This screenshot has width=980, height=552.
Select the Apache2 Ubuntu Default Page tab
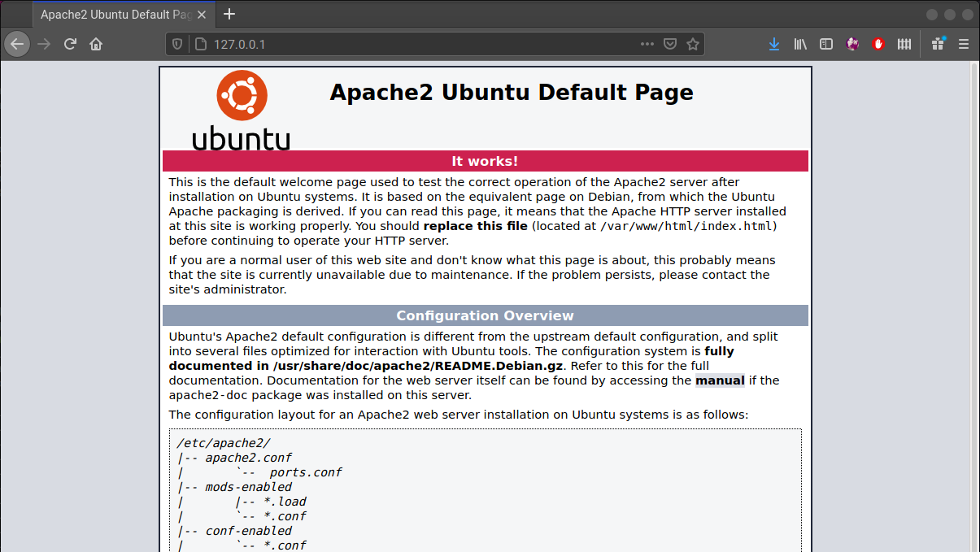pyautogui.click(x=114, y=14)
